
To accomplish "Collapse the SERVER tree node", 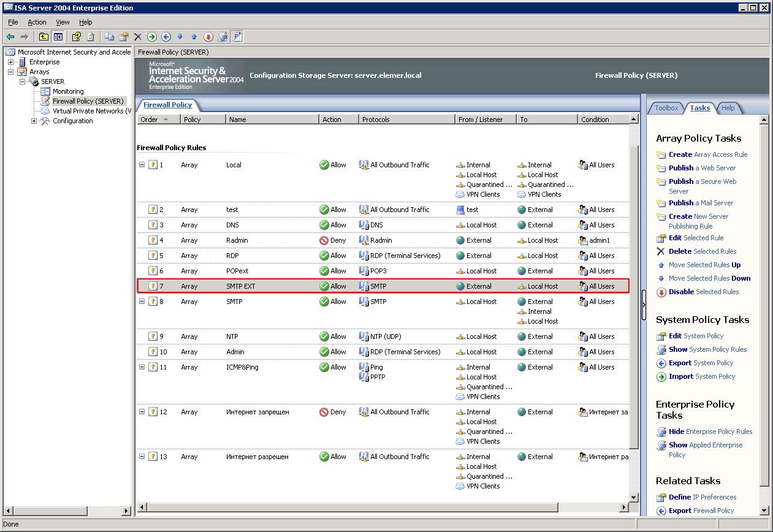I will [x=22, y=82].
